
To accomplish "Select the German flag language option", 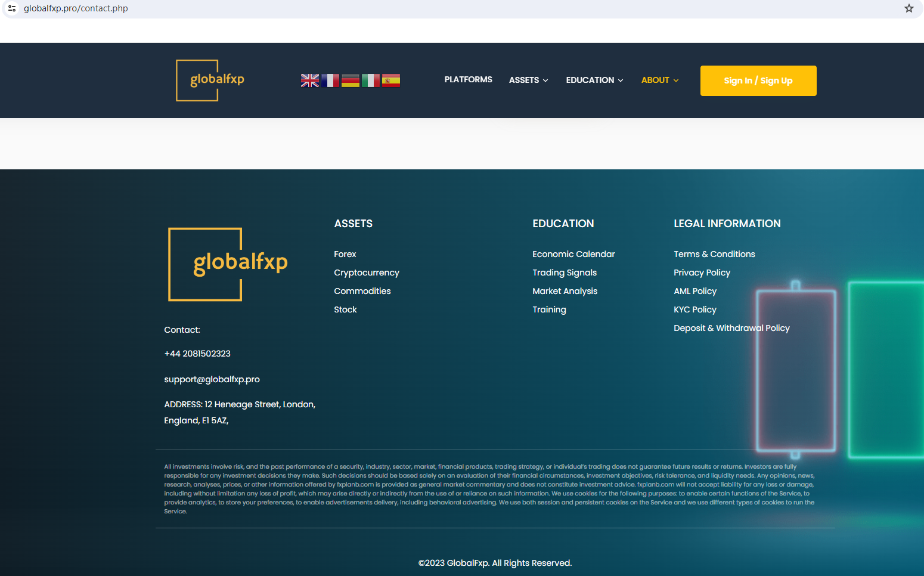I will [x=351, y=80].
